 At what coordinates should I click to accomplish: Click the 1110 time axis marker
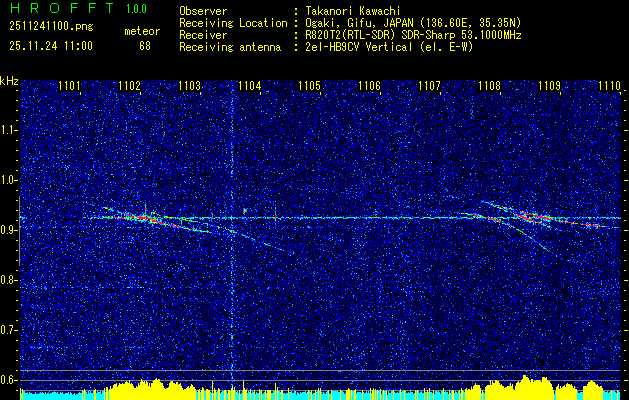[x=609, y=85]
